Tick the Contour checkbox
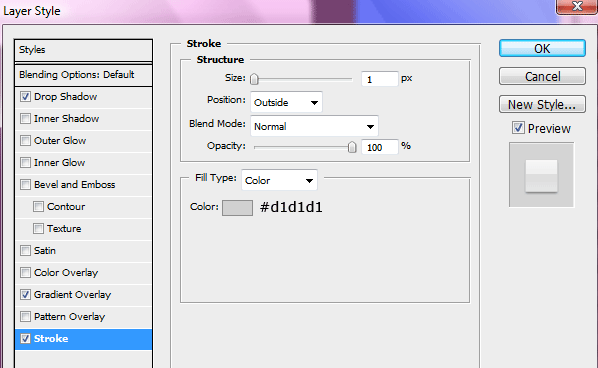 (x=39, y=207)
